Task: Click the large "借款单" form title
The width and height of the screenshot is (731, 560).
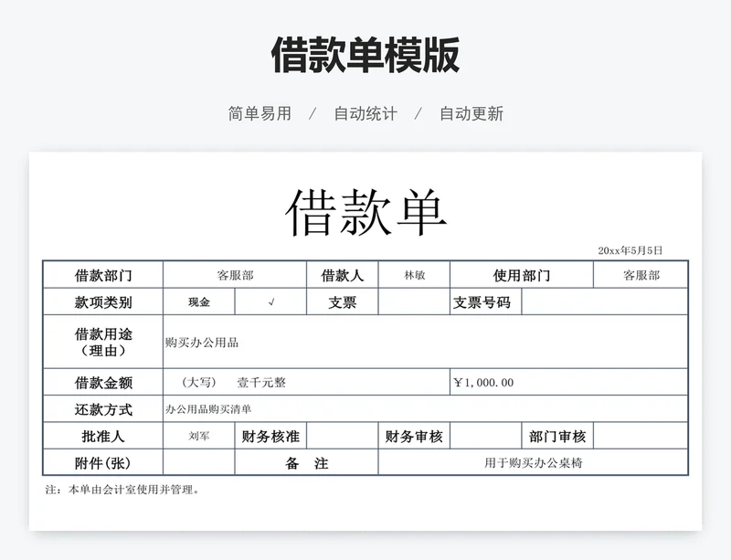Action: point(366,212)
